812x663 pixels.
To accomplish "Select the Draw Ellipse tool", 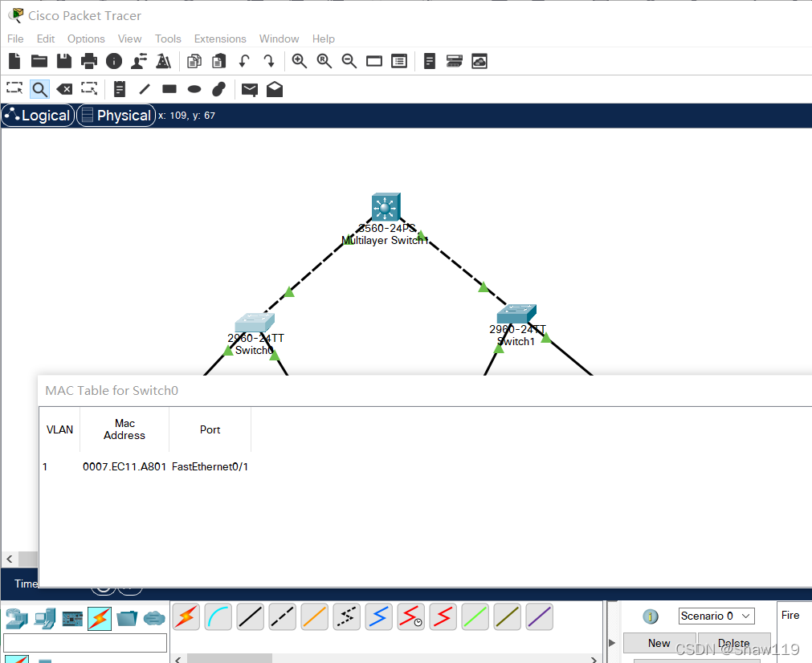I will [x=194, y=89].
